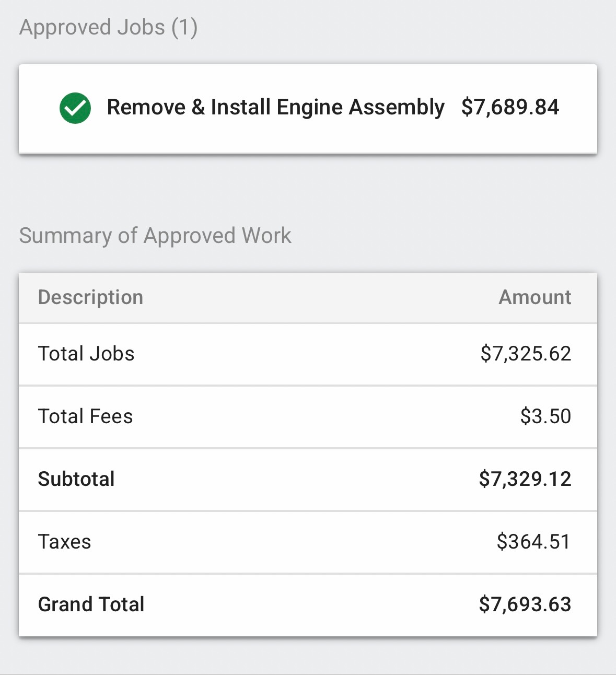
Task: Click the green approved checkmark icon
Action: (75, 108)
